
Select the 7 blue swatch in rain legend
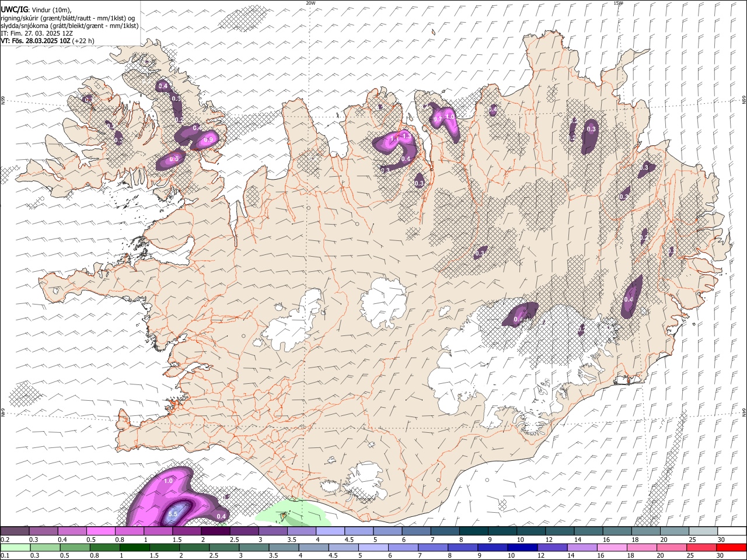(432, 547)
